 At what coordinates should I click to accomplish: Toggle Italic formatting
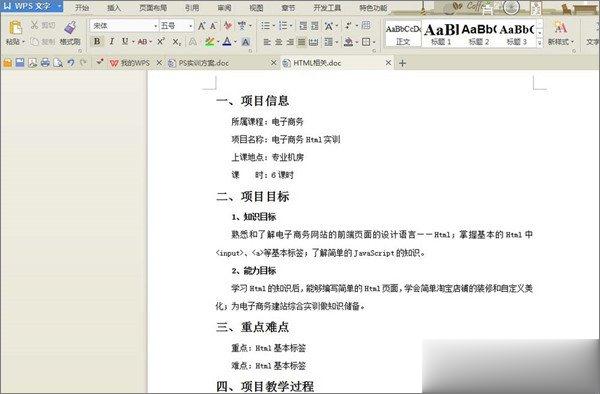click(x=111, y=41)
